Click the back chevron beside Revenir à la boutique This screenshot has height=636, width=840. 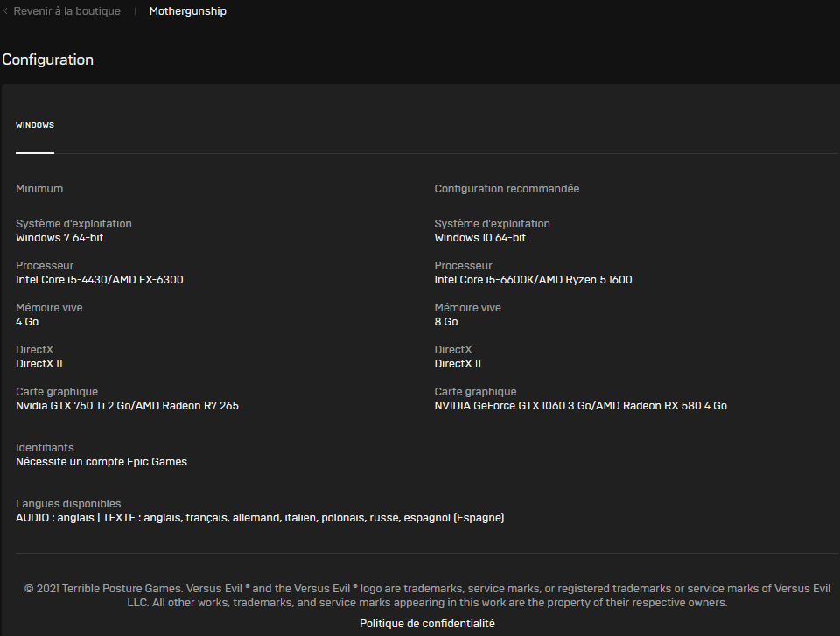[5, 11]
